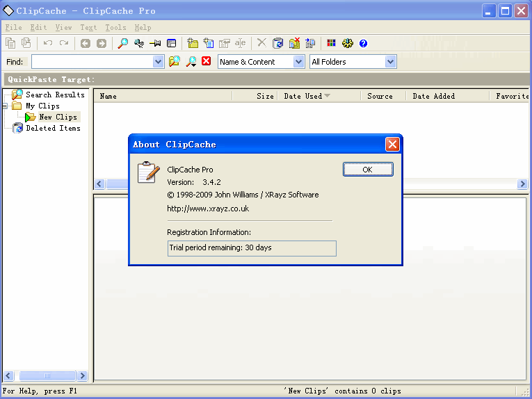This screenshot has width=532, height=399.
Task: Click the Undo arrow icon
Action: 48,43
